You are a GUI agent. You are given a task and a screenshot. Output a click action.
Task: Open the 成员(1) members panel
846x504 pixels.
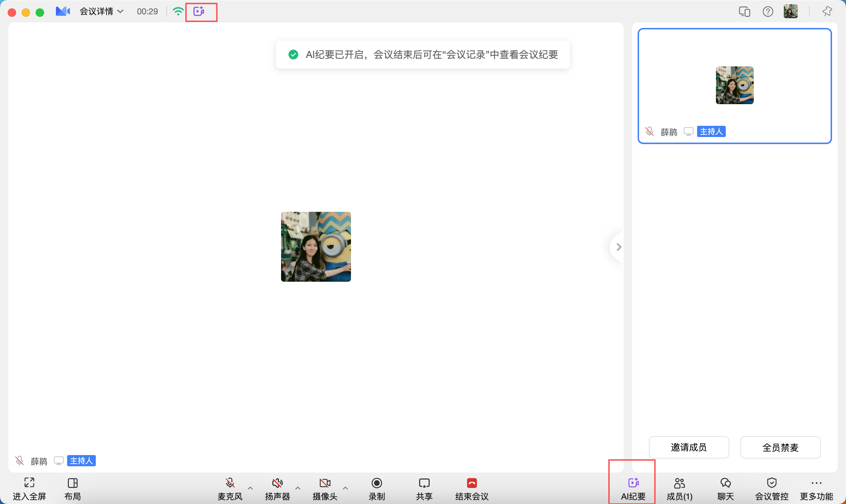(680, 489)
